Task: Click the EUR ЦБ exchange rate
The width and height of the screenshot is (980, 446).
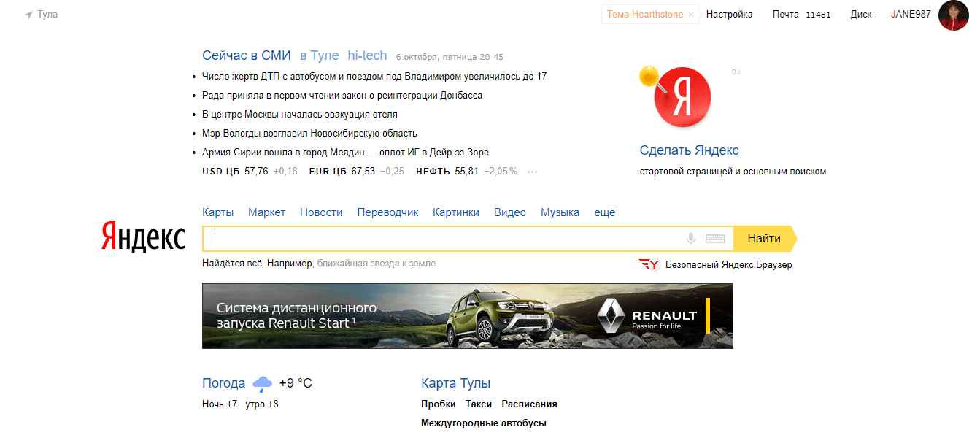Action: 357,172
